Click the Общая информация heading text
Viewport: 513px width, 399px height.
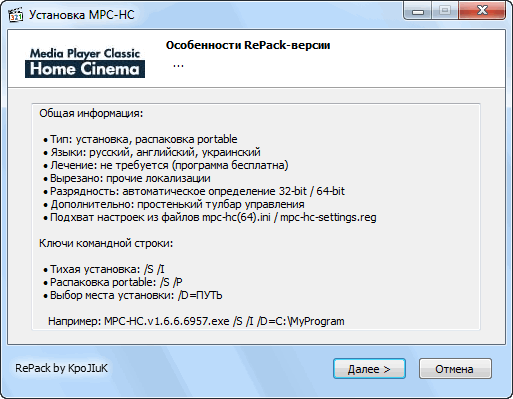[x=91, y=114]
